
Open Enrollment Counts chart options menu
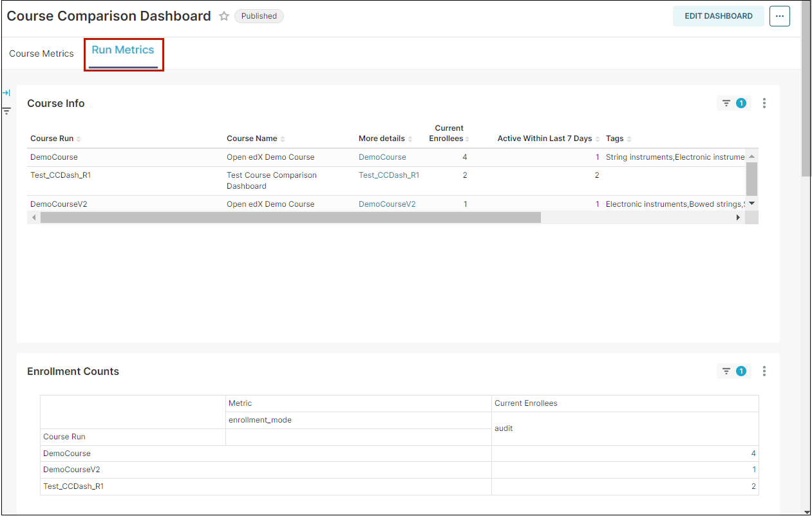764,371
